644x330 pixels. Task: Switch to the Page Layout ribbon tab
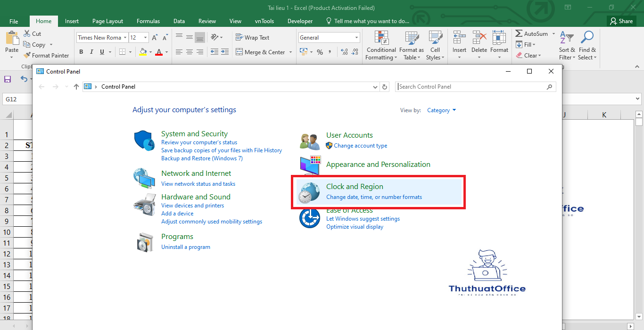(x=107, y=21)
